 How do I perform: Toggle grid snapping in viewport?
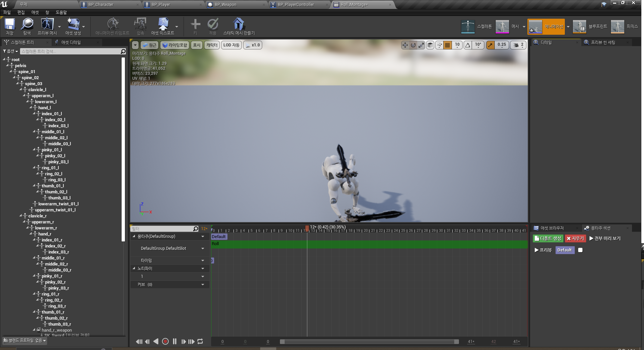coord(448,45)
